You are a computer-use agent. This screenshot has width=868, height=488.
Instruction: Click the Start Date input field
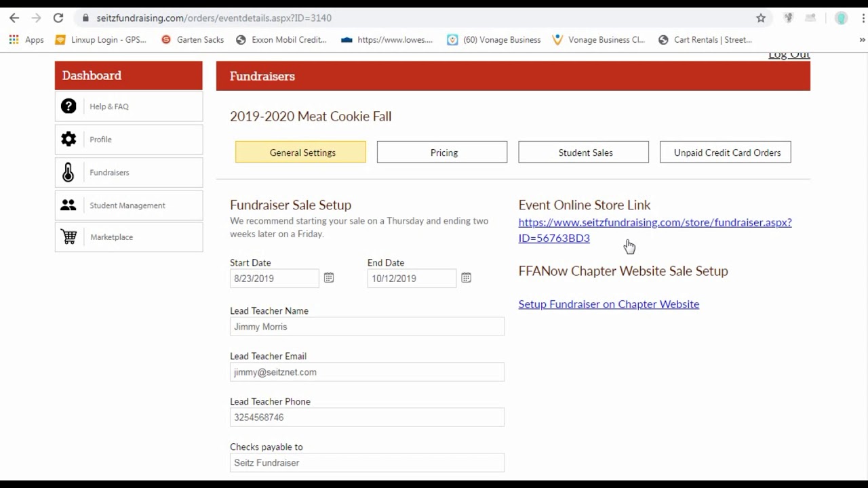click(x=275, y=279)
